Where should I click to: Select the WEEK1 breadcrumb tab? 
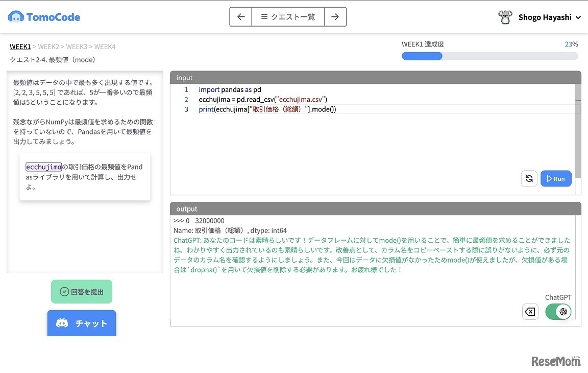20,46
